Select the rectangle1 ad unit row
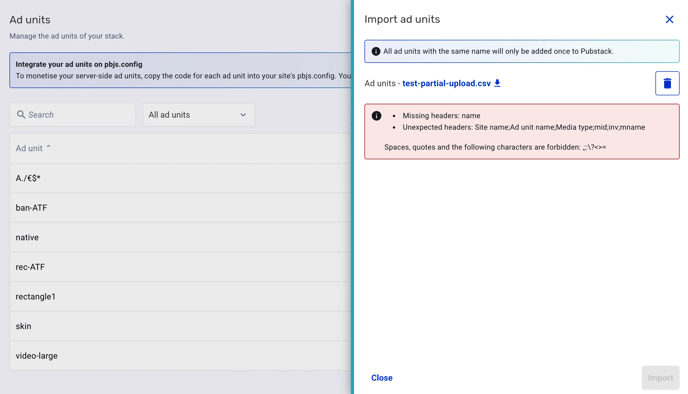Viewport: 688px width, 394px height. coord(180,297)
